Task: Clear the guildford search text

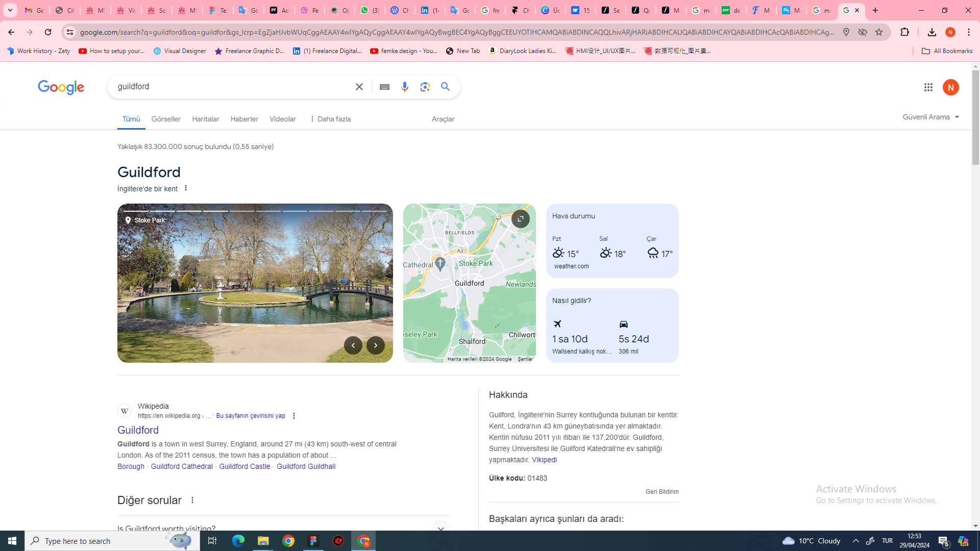Action: 359,87
